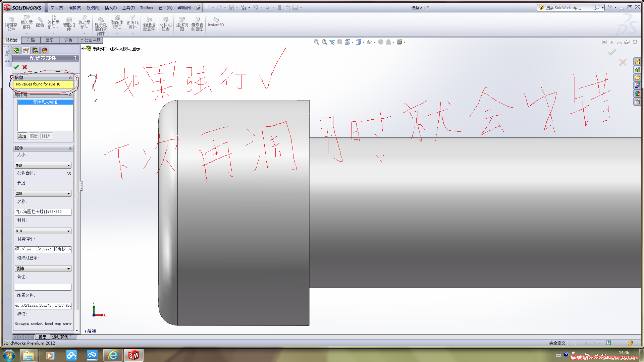Switch to the 运动算例 1 tab
The width and height of the screenshot is (644, 362).
pyautogui.click(x=63, y=337)
